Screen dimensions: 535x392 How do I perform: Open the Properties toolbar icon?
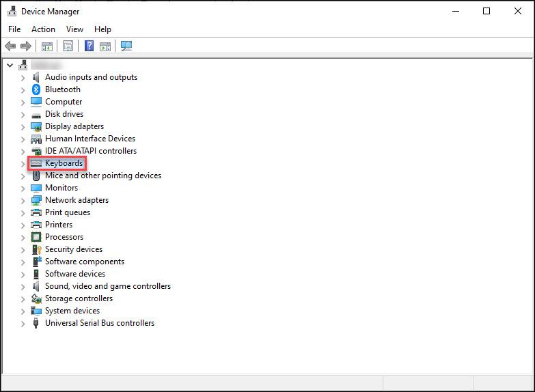tap(68, 46)
